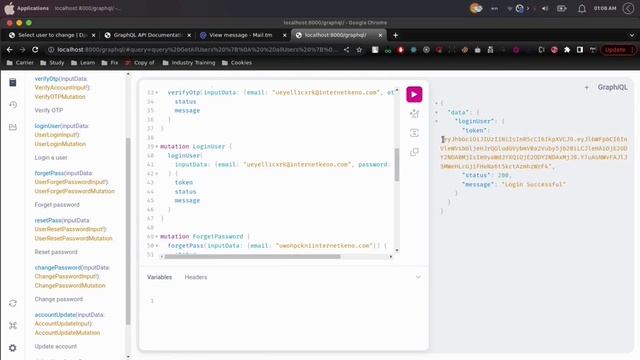Image resolution: width=640 pixels, height=360 pixels.
Task: Open the volume control in top bar
Action: (x=544, y=8)
